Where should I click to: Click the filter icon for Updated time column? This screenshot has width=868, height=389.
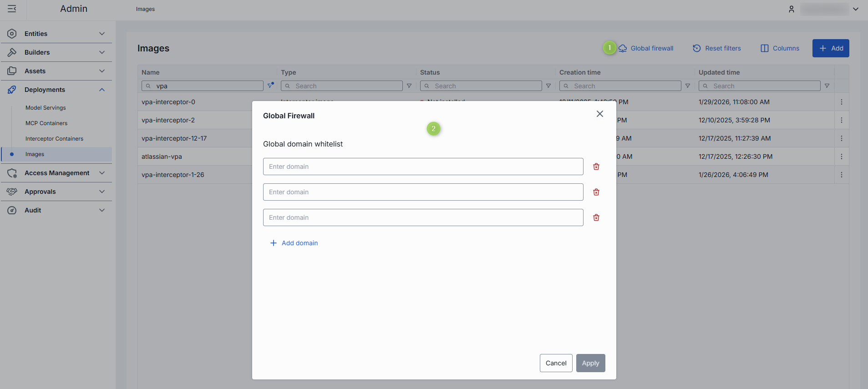[827, 86]
